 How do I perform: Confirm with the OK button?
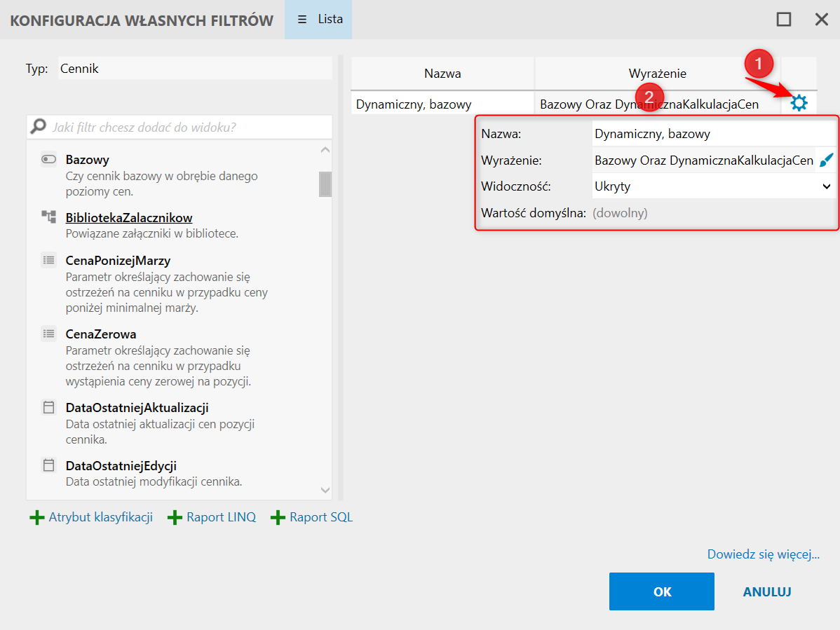pos(661,591)
